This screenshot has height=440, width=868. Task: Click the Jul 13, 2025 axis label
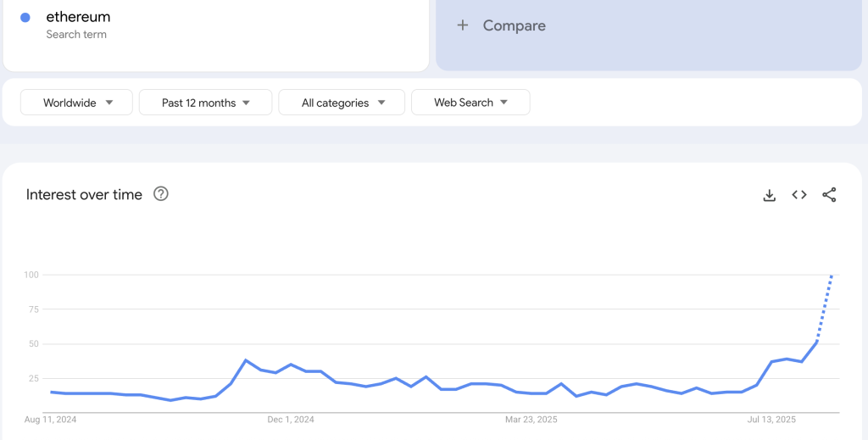771,420
